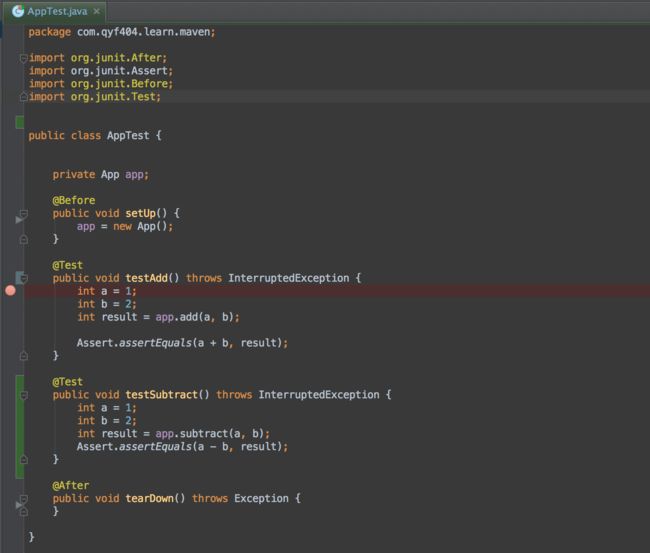Switch to the AppTest.java editor tab
This screenshot has width=650, height=553.
pos(57,11)
